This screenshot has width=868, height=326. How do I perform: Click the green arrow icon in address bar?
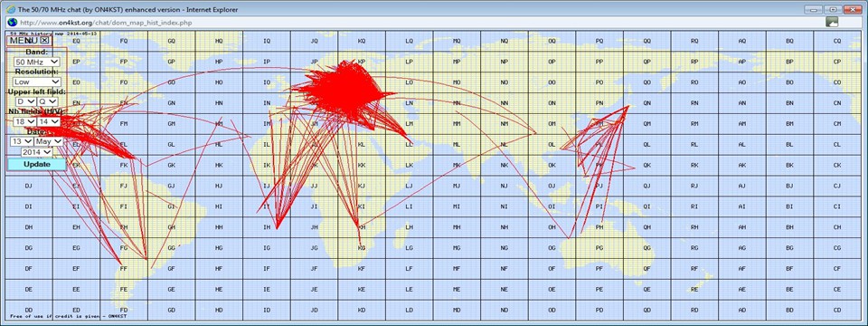tap(832, 22)
